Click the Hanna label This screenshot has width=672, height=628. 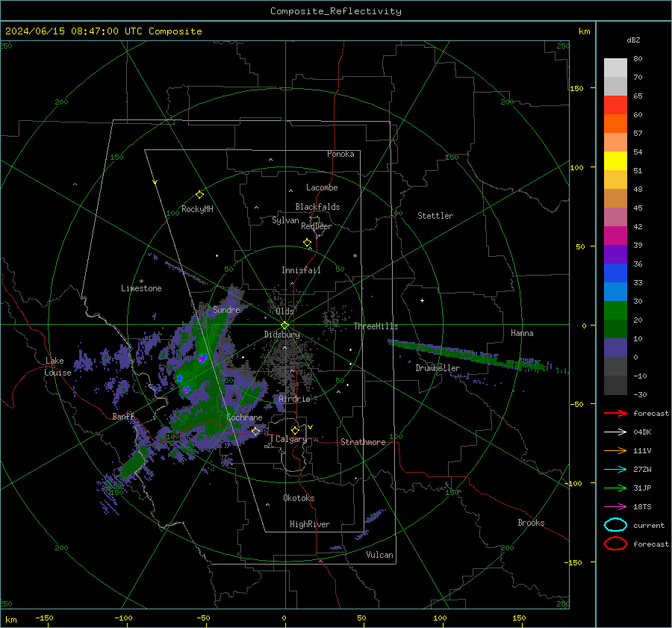[x=522, y=333]
